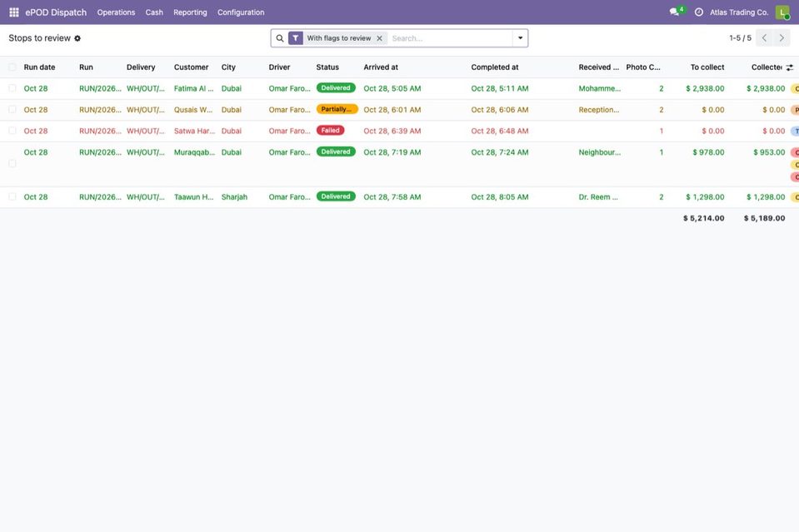Select the Qusais W row checkbox

(x=12, y=109)
